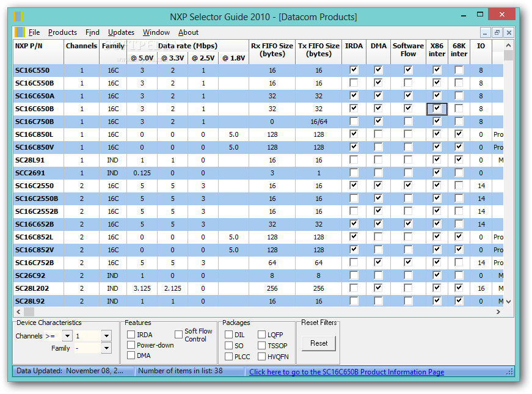
Task: Check the HVQFN package filter
Action: point(261,357)
